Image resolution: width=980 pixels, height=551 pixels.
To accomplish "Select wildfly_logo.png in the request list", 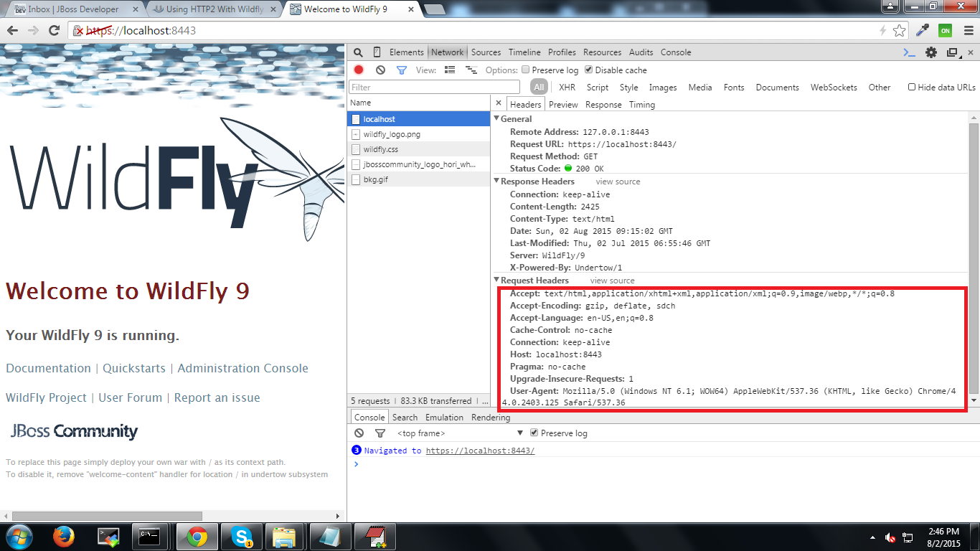I will point(418,134).
